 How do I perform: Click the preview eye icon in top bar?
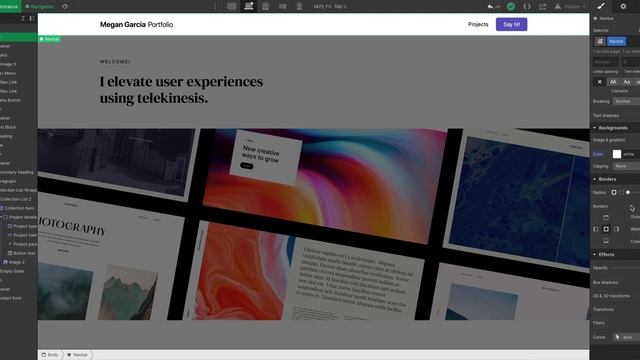65,6
